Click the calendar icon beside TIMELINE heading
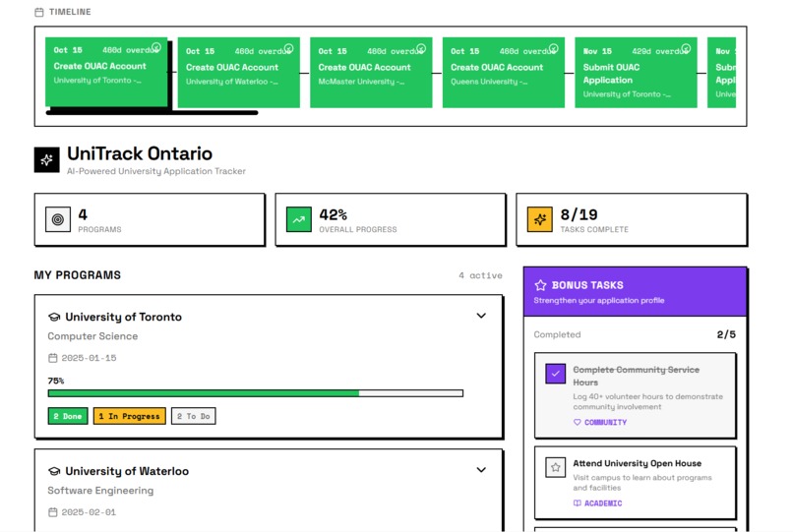The width and height of the screenshot is (793, 532). (39, 12)
